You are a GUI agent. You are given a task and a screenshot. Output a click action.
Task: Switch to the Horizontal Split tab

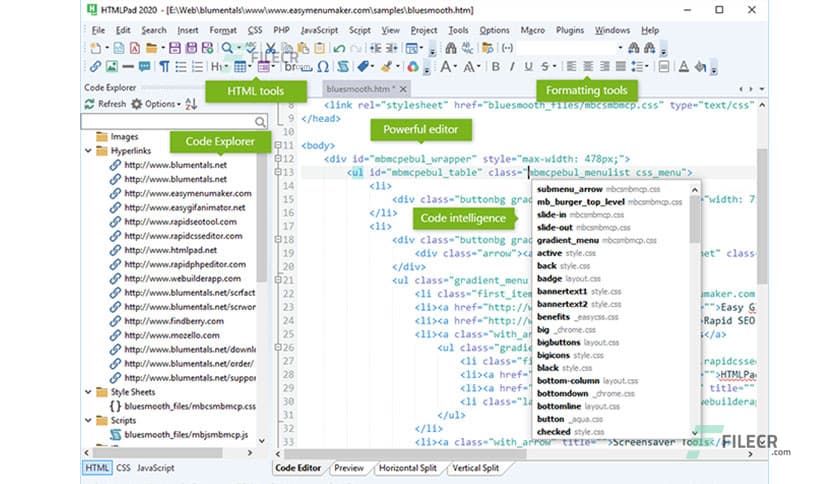408,468
